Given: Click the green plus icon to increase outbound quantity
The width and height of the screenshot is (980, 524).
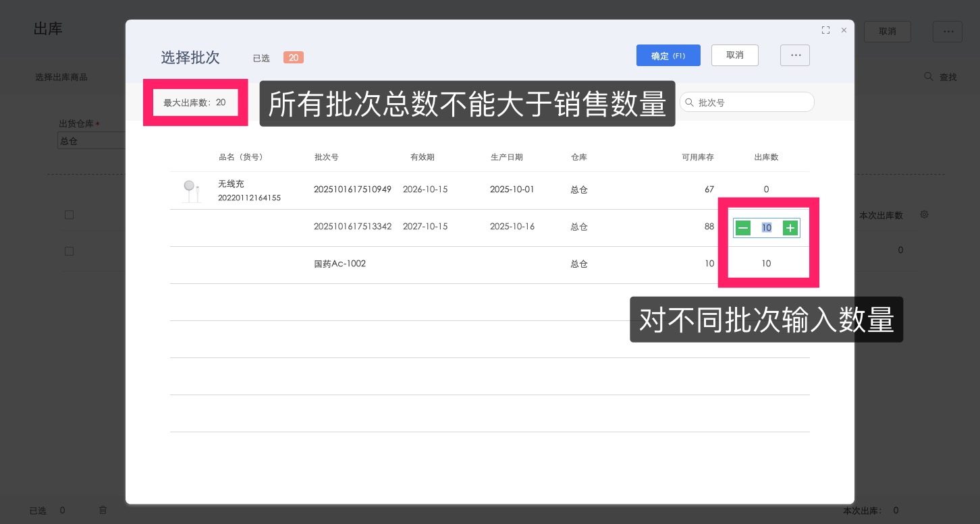Looking at the screenshot, I should pyautogui.click(x=790, y=228).
